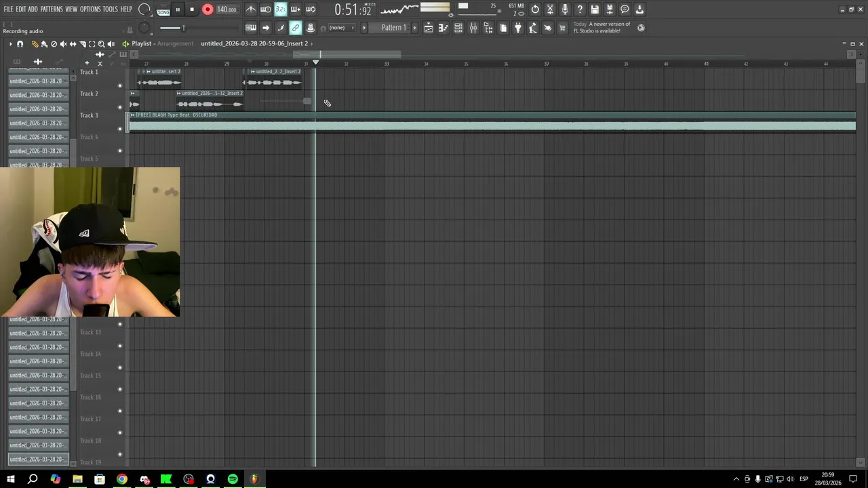
Task: Select the FREE BLAGH Type Beat OSCURIDAD clip
Action: click(492, 122)
